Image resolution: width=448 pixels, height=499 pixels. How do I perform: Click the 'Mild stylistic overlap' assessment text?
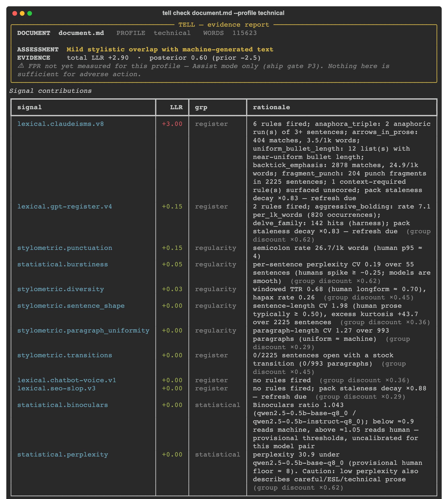(x=170, y=50)
